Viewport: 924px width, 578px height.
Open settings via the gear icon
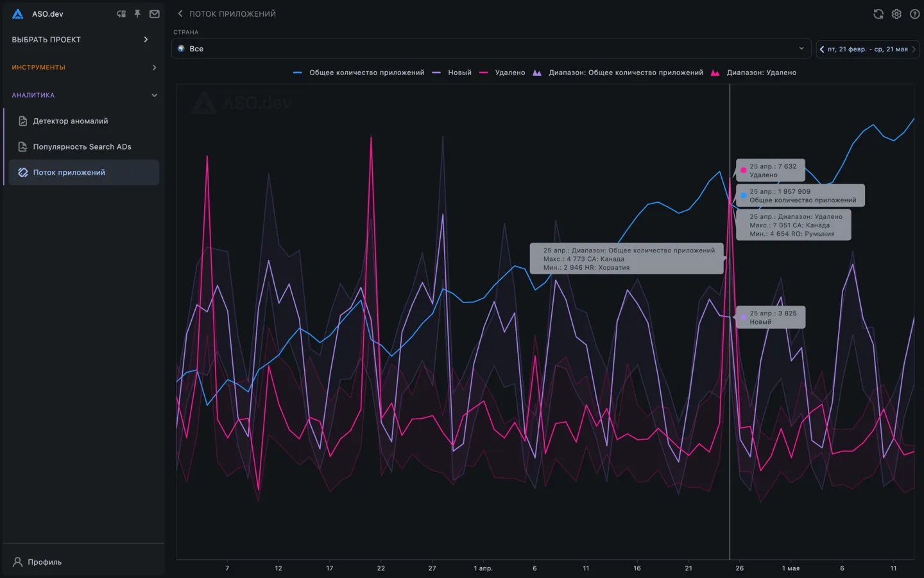tap(896, 14)
